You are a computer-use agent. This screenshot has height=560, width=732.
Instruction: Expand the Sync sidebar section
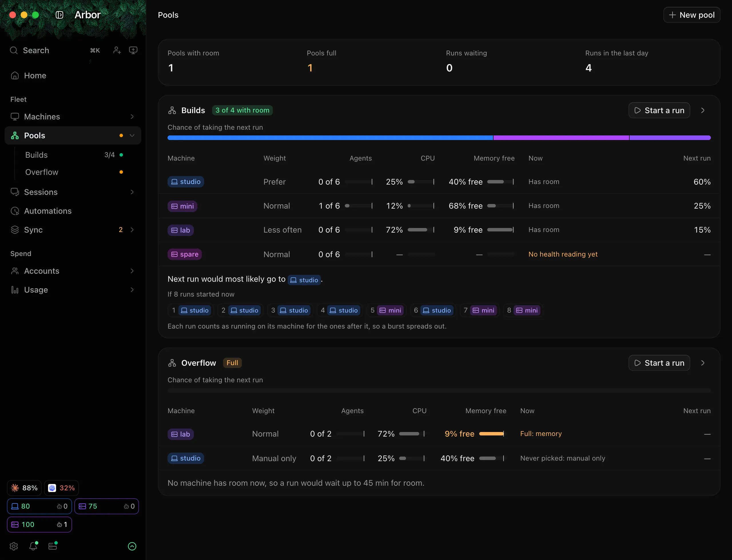(x=132, y=230)
